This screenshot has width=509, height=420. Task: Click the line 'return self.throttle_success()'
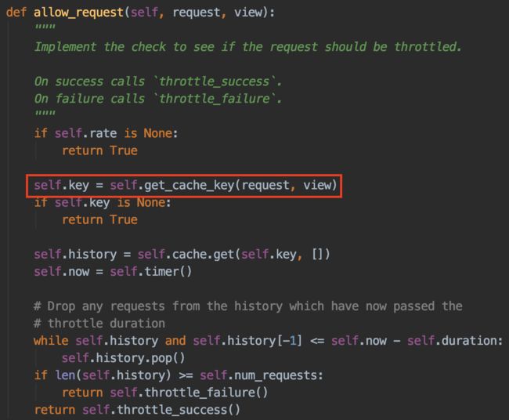coord(137,410)
